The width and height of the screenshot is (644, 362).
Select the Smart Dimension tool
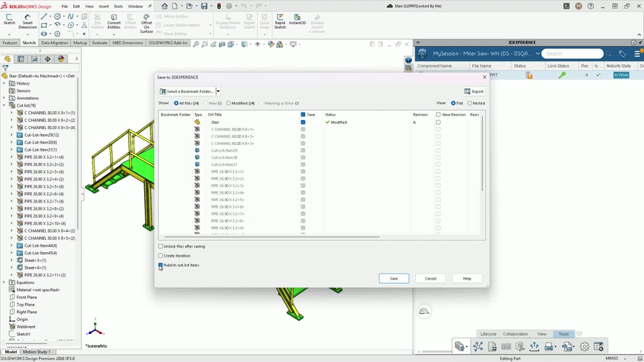[x=28, y=21]
